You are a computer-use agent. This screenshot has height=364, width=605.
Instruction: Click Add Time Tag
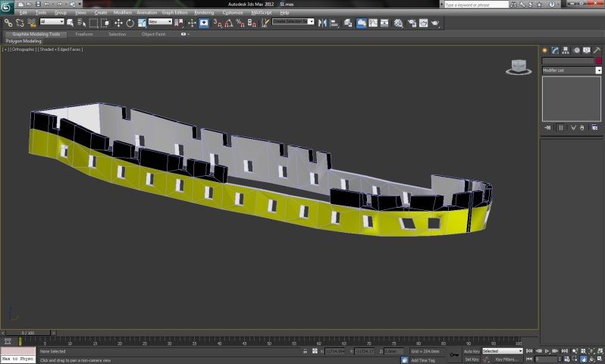pos(423,360)
